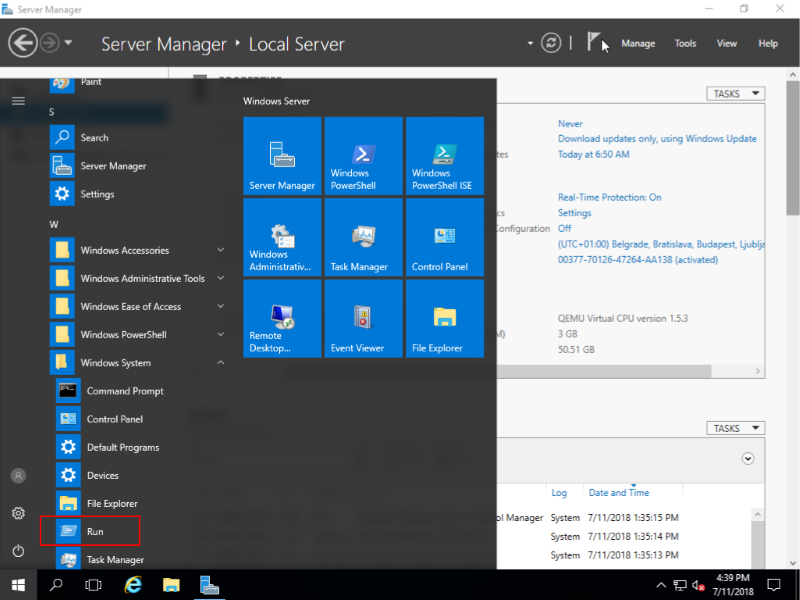Click the time zone link (UTC+01:00)
The width and height of the screenshot is (800, 600).
661,244
